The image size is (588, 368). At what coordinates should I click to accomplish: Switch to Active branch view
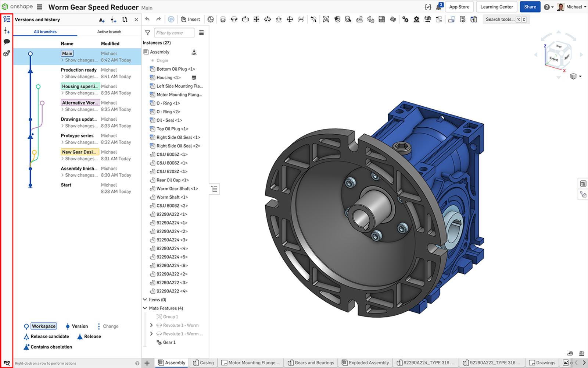tap(109, 32)
